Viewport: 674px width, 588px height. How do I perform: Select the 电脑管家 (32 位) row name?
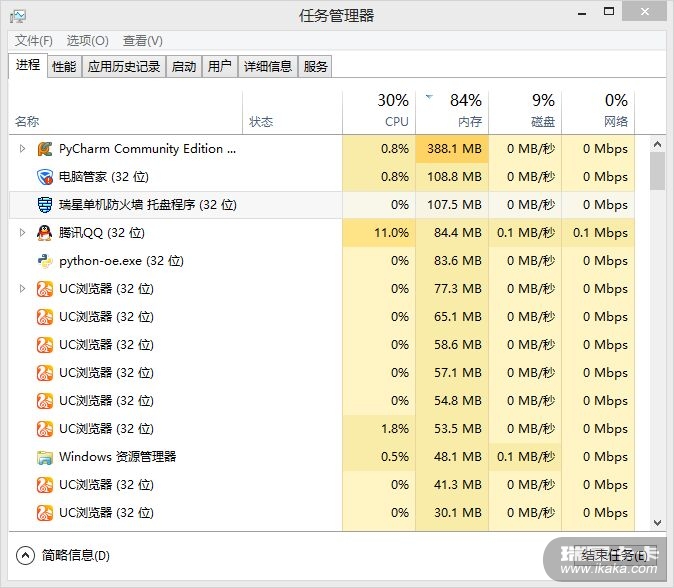(104, 177)
